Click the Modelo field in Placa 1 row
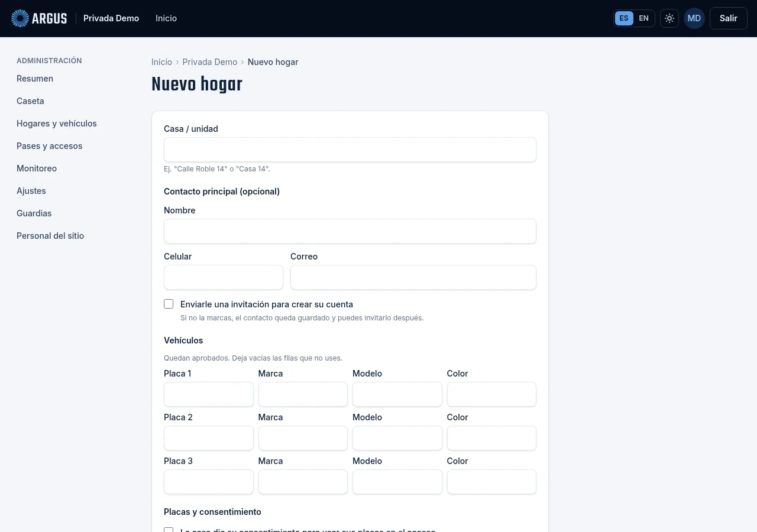 tap(397, 394)
